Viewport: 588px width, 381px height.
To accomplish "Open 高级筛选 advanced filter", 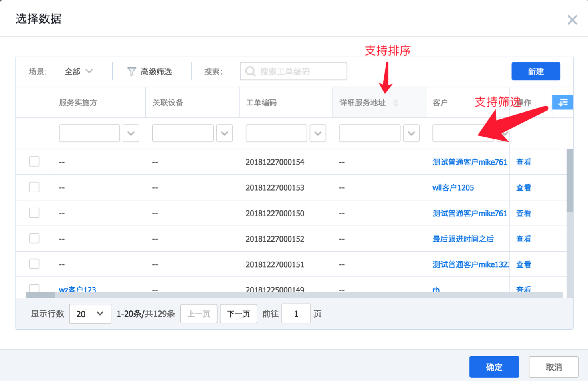I will point(150,71).
